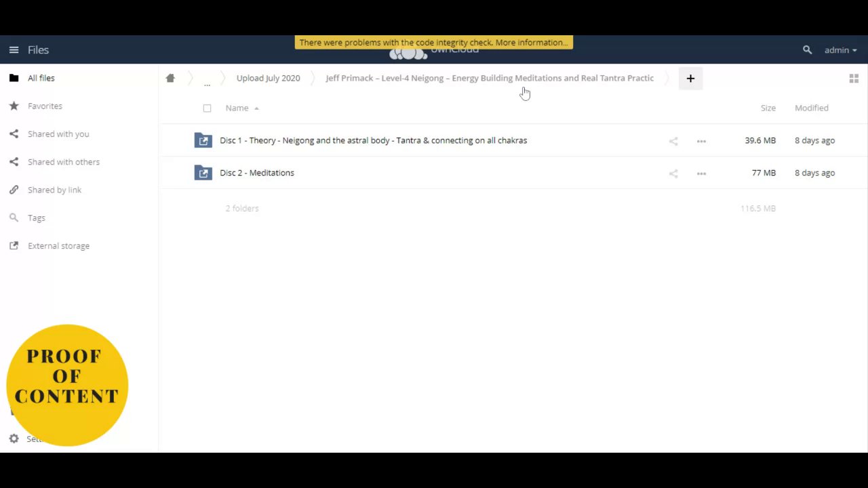Viewport: 868px width, 488px height.
Task: Click the Tags search icon in sidebar
Action: pyautogui.click(x=14, y=218)
